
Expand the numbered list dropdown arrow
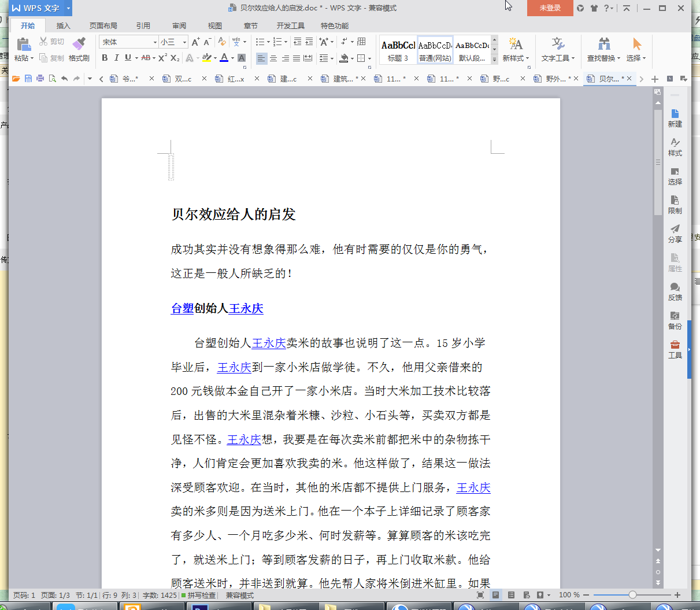[286, 42]
